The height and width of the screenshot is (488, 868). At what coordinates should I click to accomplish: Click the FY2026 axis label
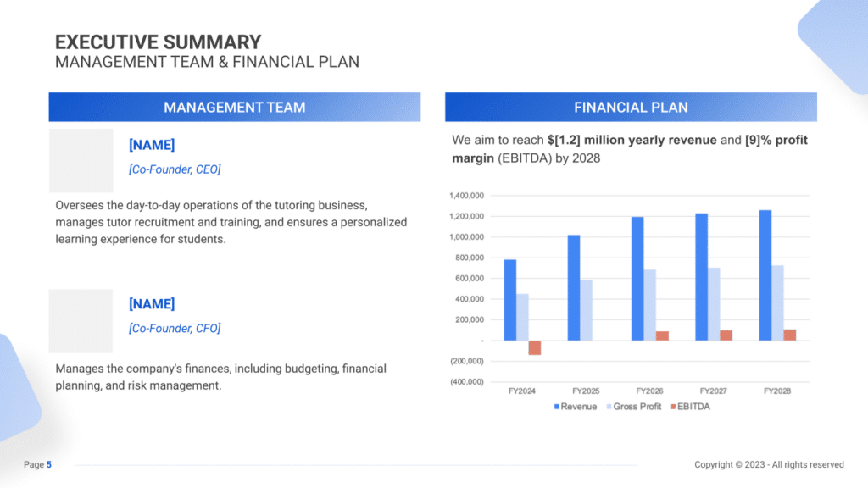649,391
